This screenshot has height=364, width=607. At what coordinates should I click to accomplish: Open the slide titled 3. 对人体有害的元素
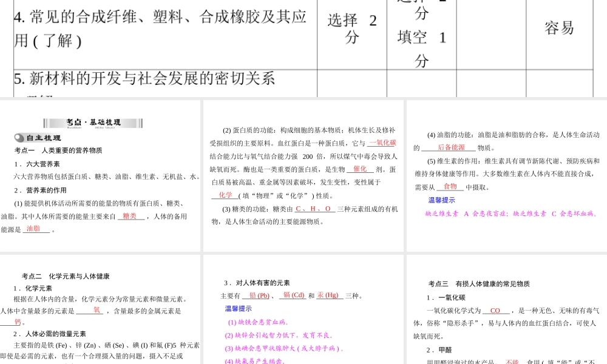303,309
